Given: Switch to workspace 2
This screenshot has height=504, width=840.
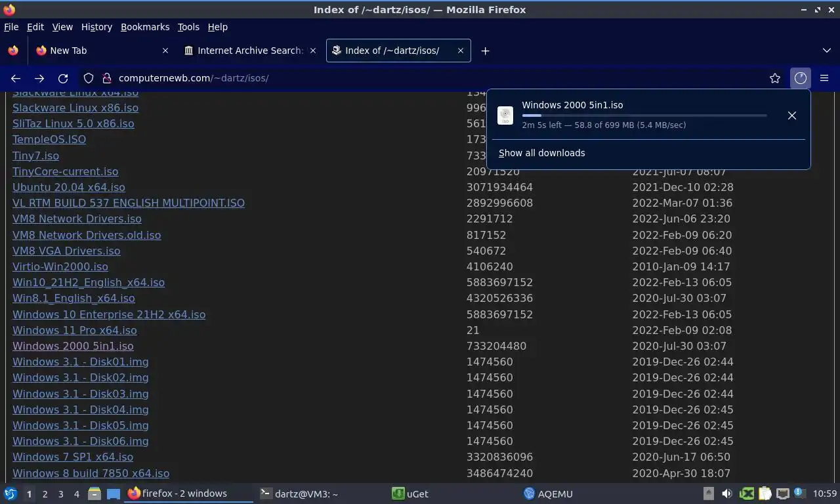Looking at the screenshot, I should click(45, 493).
